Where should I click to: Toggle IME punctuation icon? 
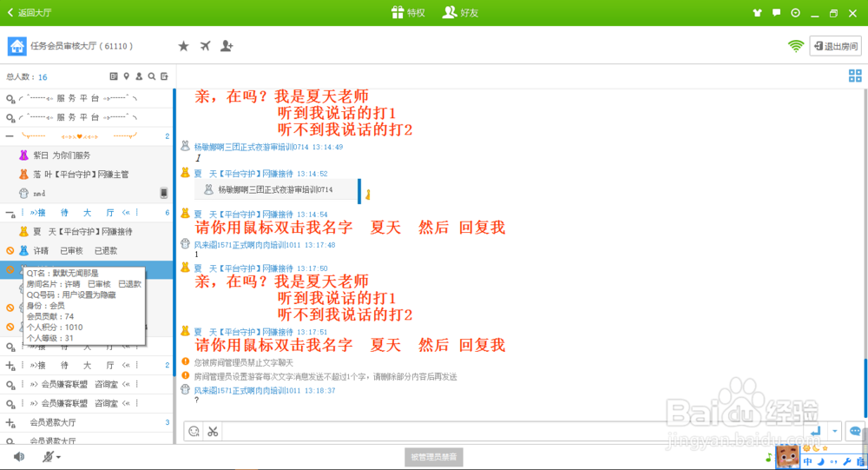[833, 461]
